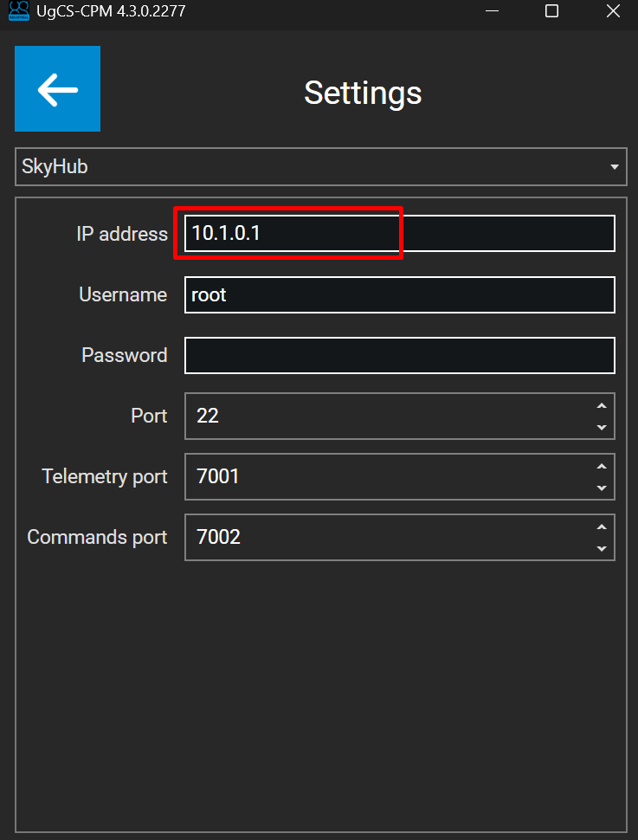Open the SkyHub device dropdown

pos(320,166)
